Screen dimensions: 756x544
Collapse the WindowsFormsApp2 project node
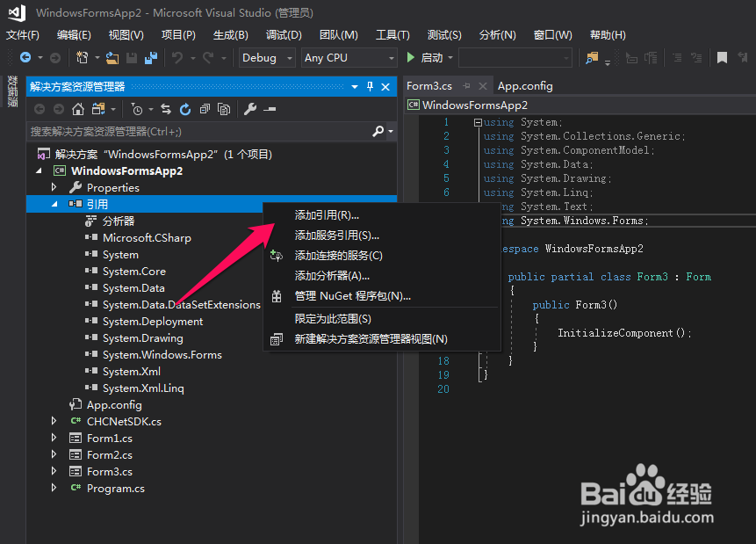[x=39, y=170]
